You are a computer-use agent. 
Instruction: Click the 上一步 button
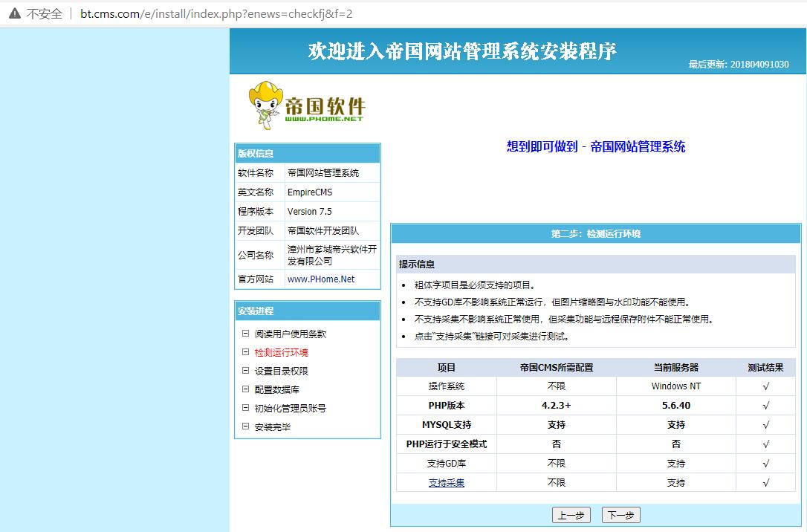click(x=571, y=515)
